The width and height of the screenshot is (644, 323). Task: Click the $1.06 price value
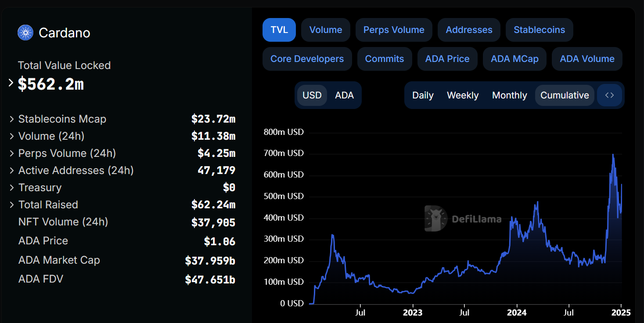(219, 242)
